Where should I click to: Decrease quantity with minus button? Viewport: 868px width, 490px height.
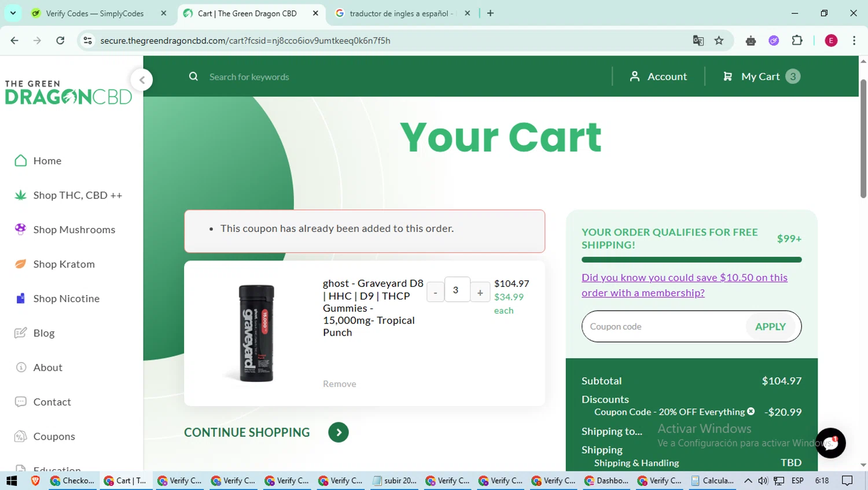tap(435, 293)
